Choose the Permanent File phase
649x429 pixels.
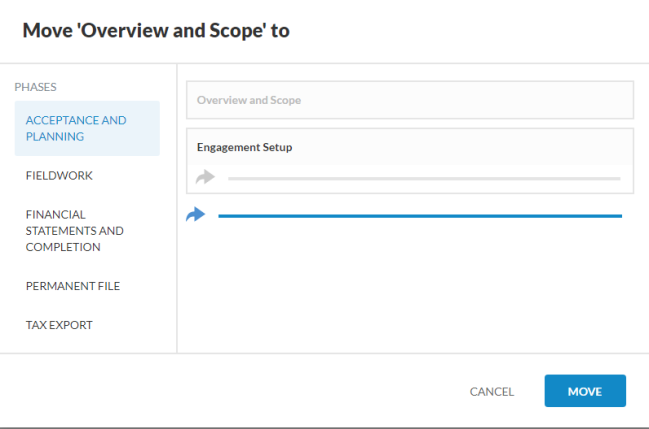pyautogui.click(x=73, y=286)
